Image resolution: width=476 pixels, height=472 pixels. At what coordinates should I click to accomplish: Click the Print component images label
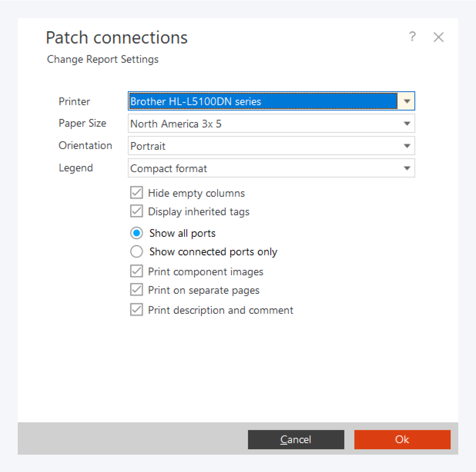pos(206,272)
